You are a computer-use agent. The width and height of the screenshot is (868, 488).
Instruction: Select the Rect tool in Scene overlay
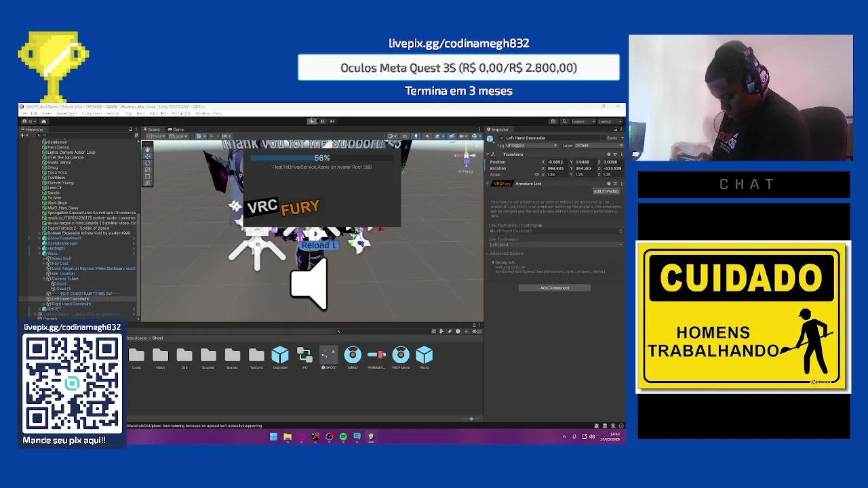[147, 176]
